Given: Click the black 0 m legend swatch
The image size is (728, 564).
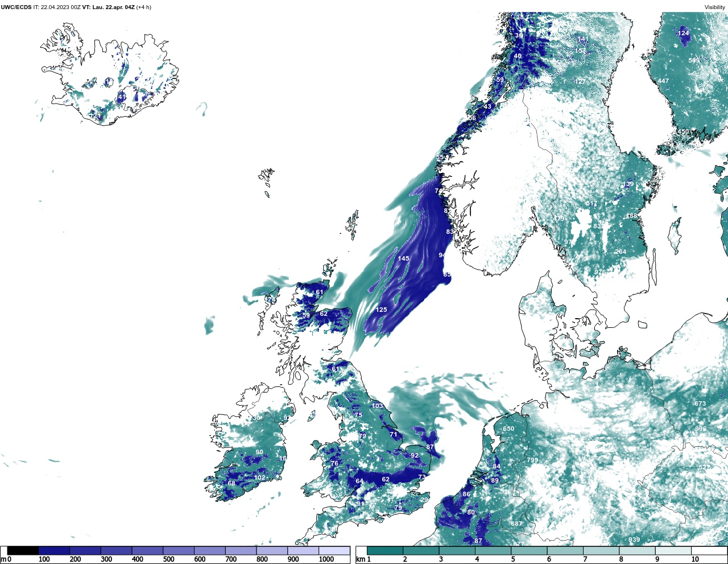Looking at the screenshot, I should click(x=23, y=551).
